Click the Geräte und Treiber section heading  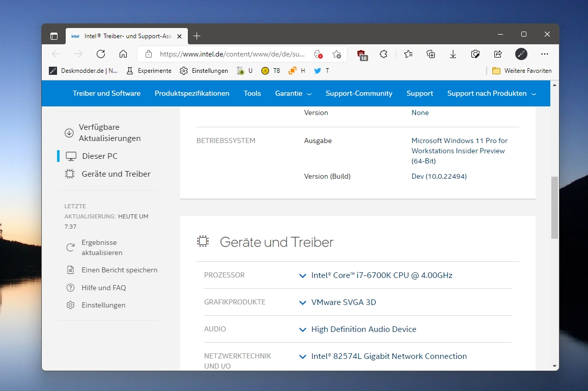pyautogui.click(x=276, y=242)
